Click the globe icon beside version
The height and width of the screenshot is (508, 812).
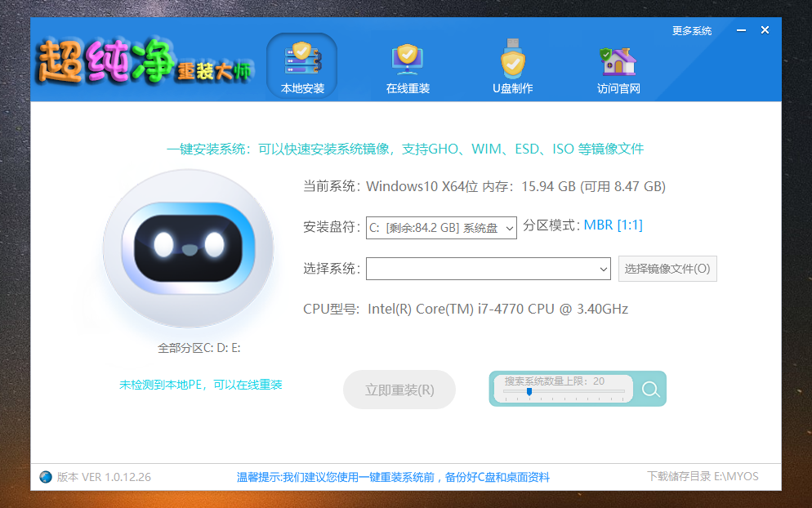[x=46, y=477]
